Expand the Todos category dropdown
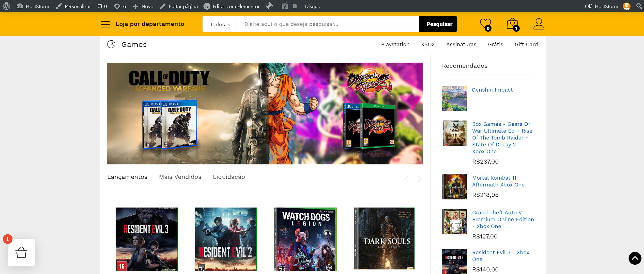644x274 pixels. point(220,24)
